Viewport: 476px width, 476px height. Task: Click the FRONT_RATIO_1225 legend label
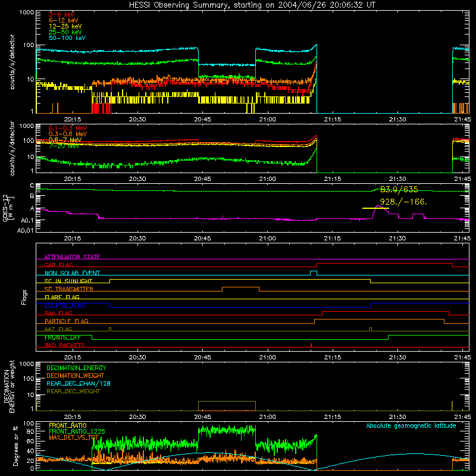[x=77, y=431]
